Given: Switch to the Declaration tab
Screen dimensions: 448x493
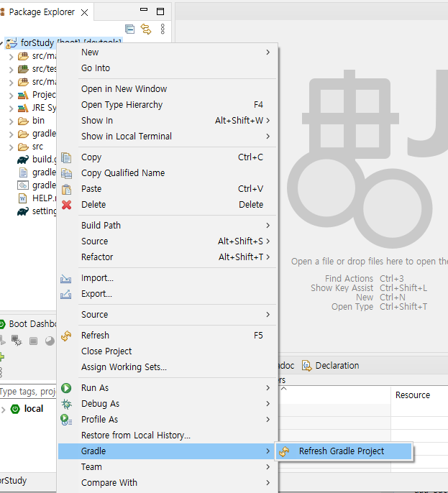Looking at the screenshot, I should [x=330, y=366].
